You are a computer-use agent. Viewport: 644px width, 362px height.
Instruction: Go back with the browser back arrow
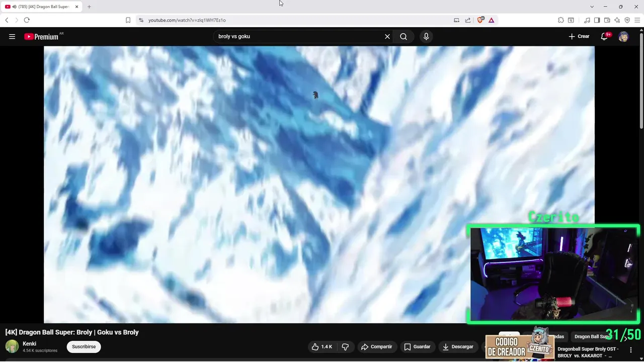click(7, 20)
